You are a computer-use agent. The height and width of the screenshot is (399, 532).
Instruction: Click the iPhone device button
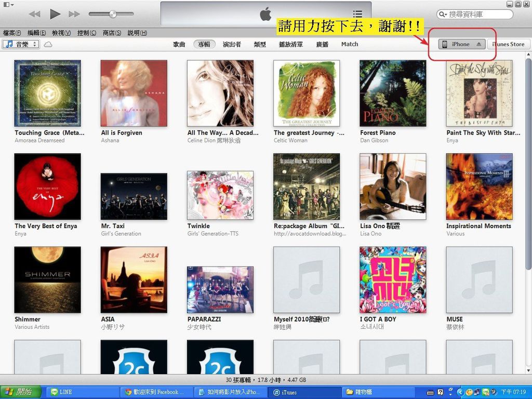(461, 44)
